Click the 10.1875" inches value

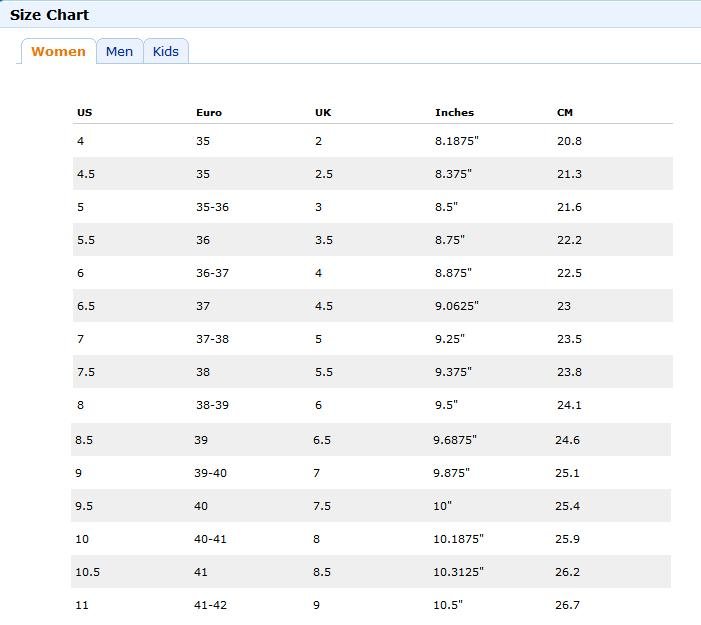tap(458, 539)
